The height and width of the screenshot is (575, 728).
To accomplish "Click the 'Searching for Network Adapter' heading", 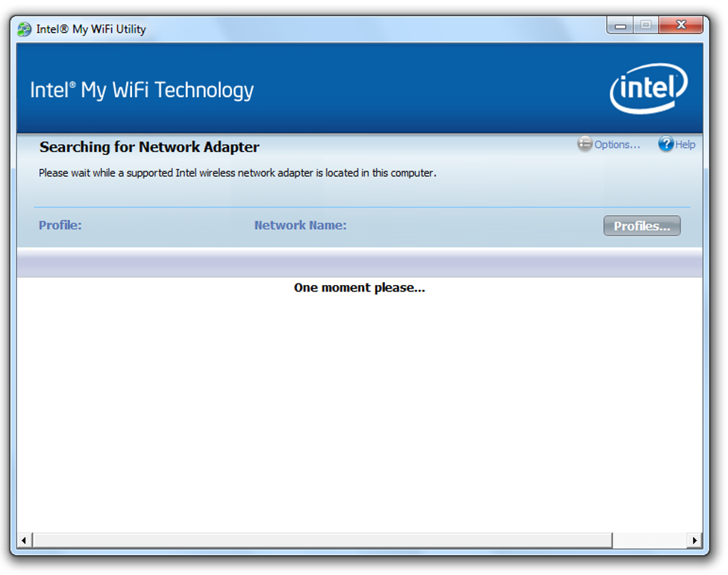I will pos(149,147).
